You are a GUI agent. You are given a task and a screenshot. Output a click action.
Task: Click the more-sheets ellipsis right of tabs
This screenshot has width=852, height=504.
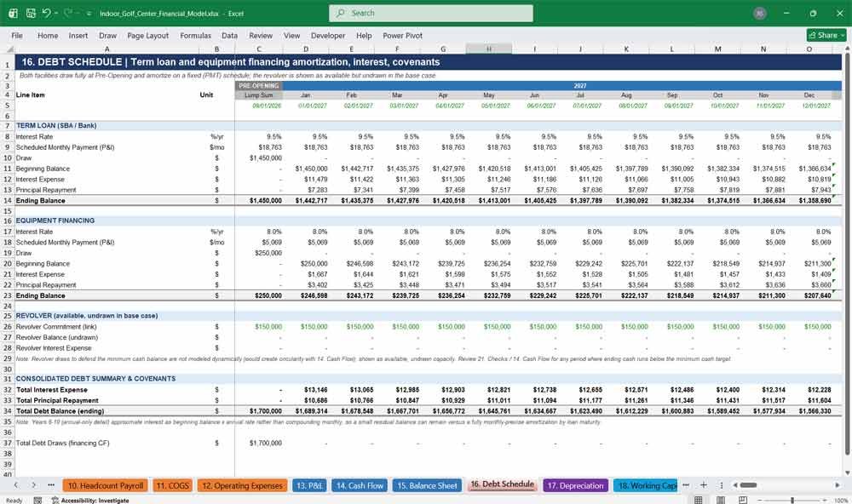coord(686,485)
